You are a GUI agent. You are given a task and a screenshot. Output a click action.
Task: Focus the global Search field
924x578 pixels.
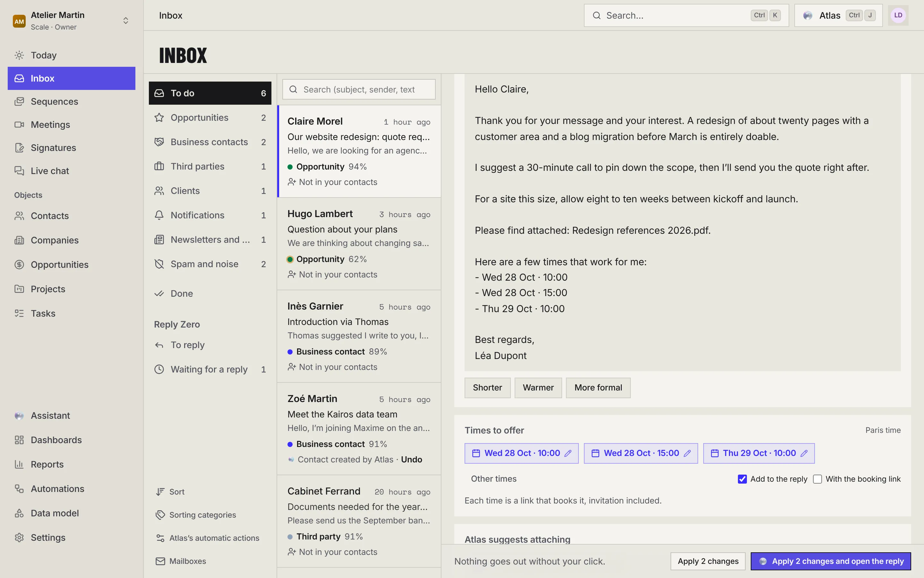(686, 15)
